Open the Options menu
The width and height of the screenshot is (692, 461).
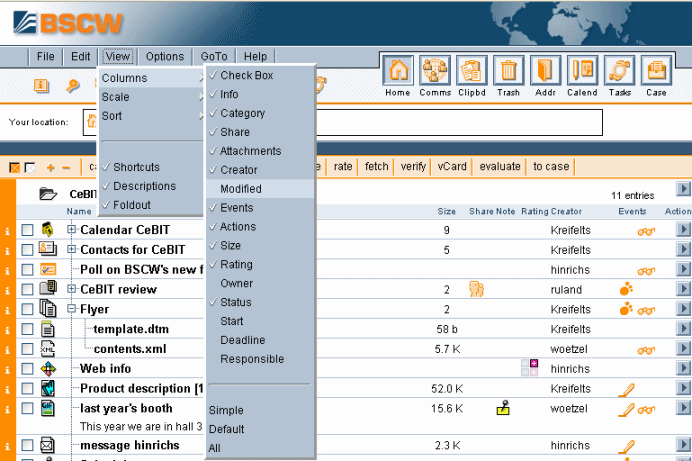coord(165,57)
